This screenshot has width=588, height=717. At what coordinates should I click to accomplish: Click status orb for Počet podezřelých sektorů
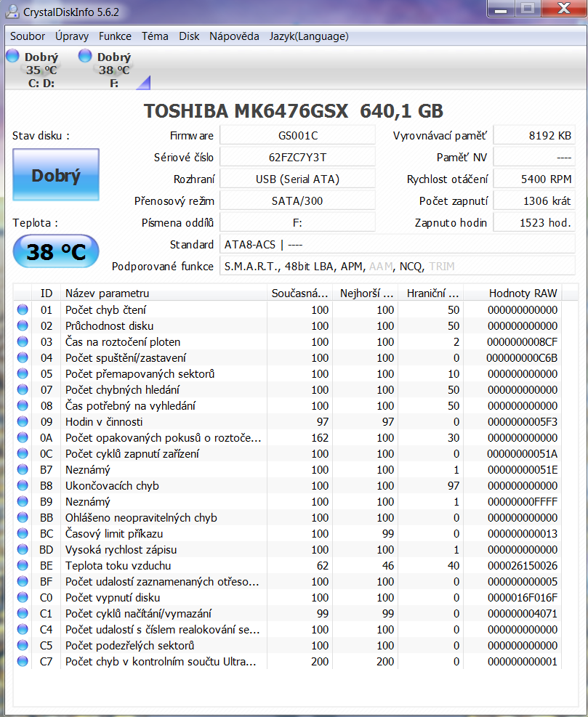23,646
